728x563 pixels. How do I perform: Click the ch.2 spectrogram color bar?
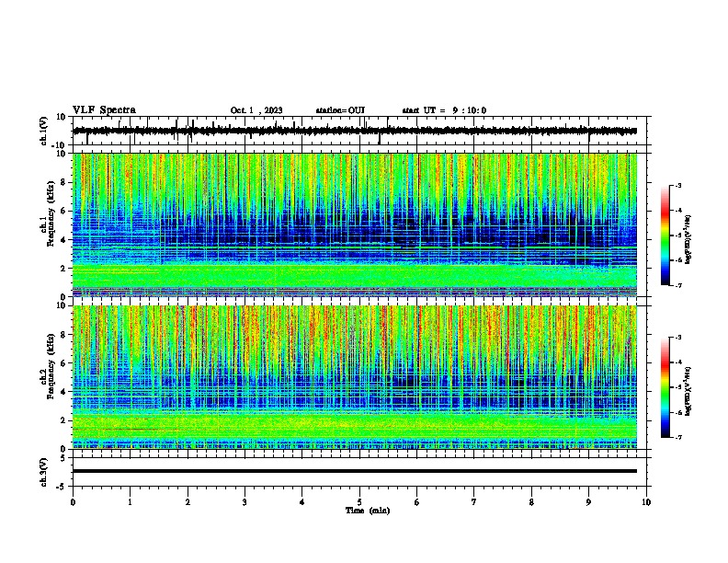665,387
